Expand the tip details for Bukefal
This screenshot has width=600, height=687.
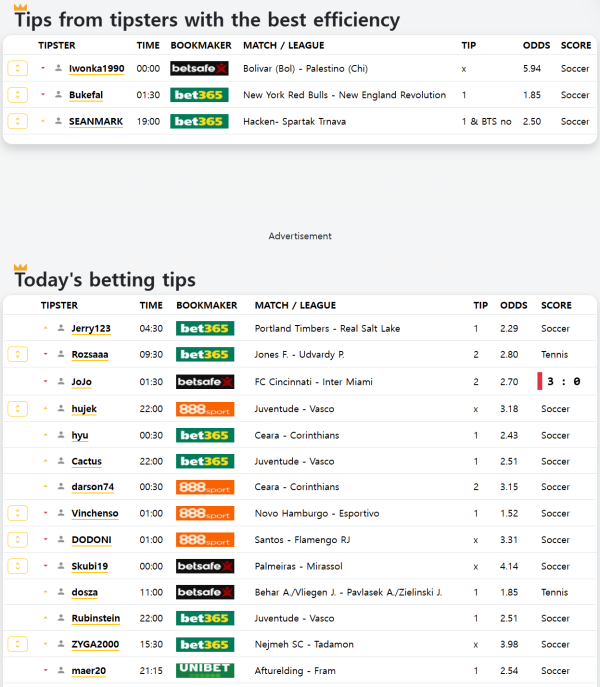point(17,95)
